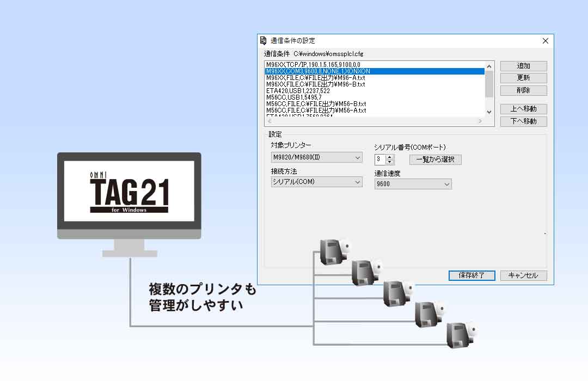
Task: Click the 通信条件の設定 title bar icon
Action: 264,40
